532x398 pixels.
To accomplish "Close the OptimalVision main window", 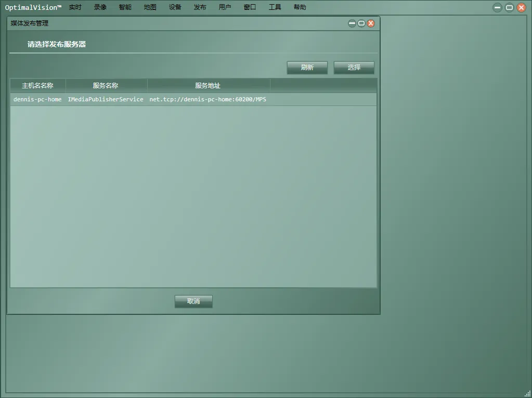I will click(521, 7).
